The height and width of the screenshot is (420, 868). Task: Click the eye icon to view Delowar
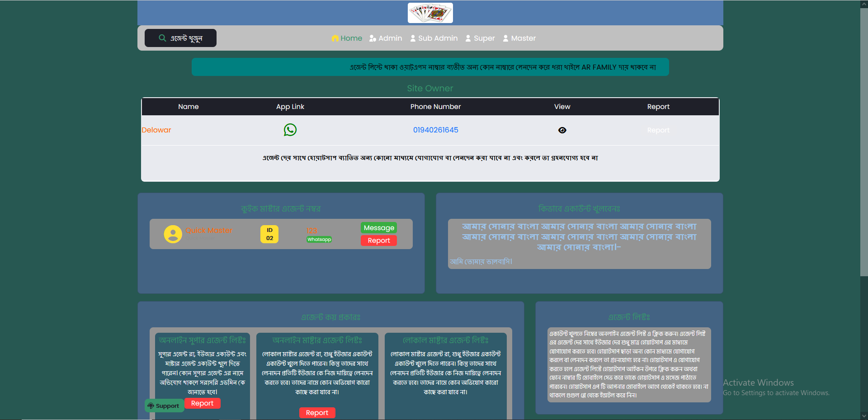(x=562, y=130)
